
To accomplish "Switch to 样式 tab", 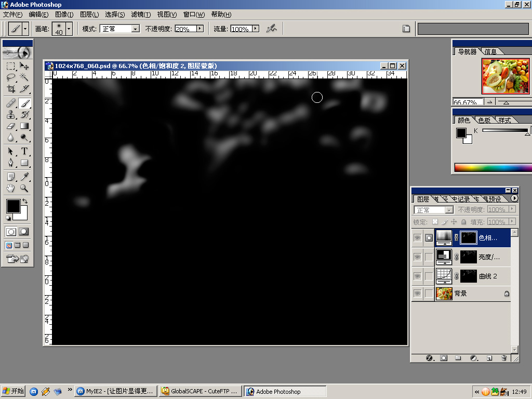I will [x=504, y=120].
